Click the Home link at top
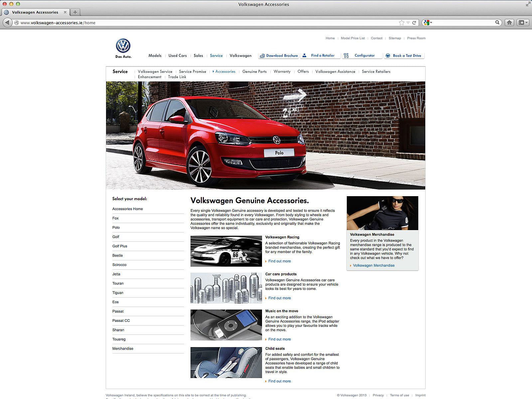Viewport: 532px width, 399px height. tap(330, 38)
